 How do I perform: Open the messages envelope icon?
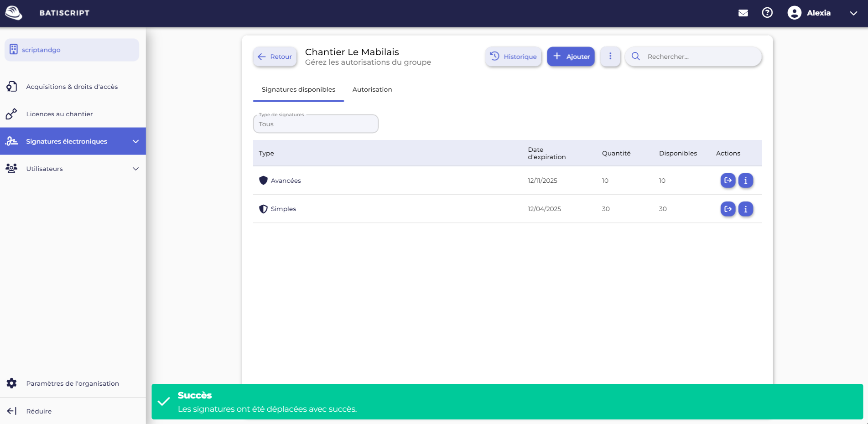click(743, 13)
